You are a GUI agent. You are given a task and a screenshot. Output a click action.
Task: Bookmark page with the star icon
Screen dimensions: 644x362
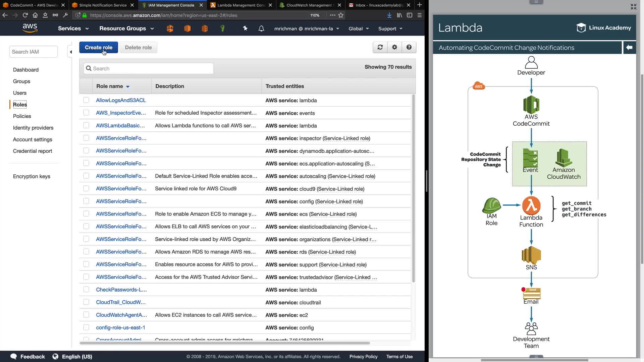[x=341, y=15]
